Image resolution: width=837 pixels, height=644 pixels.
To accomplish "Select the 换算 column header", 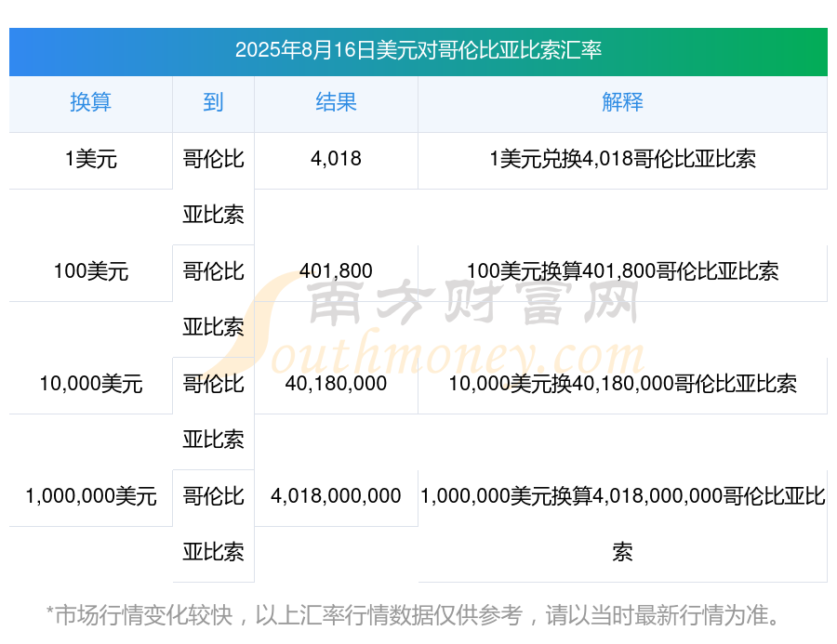I will pyautogui.click(x=91, y=102).
